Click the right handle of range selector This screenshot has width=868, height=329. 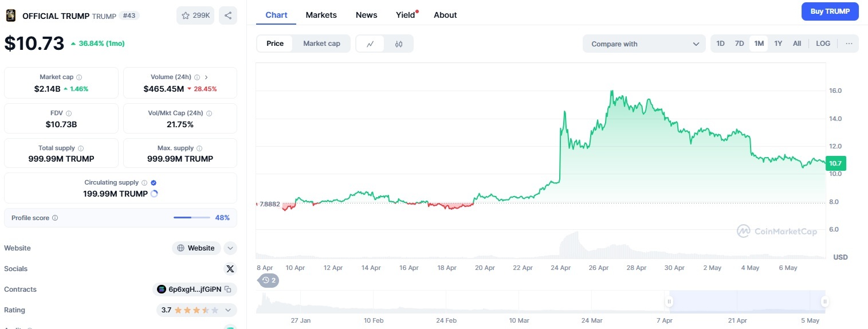tap(824, 301)
